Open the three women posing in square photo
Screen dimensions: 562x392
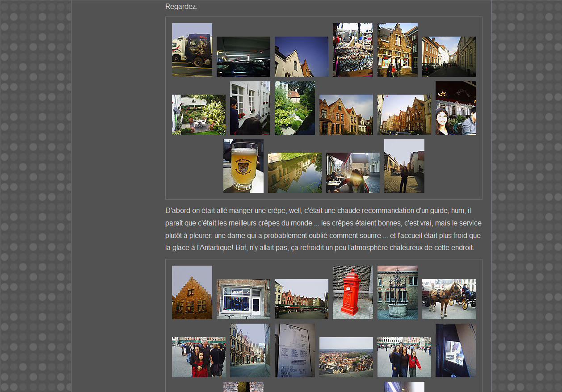pos(404,357)
